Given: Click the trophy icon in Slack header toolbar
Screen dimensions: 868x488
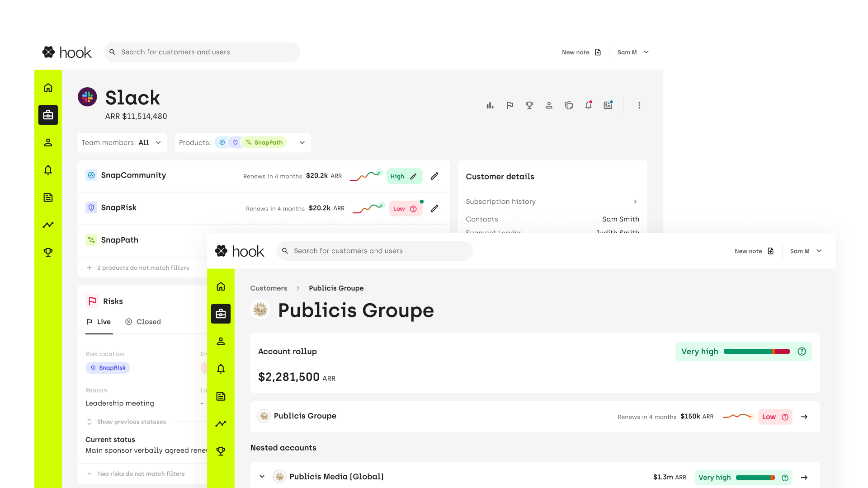Looking at the screenshot, I should (529, 105).
